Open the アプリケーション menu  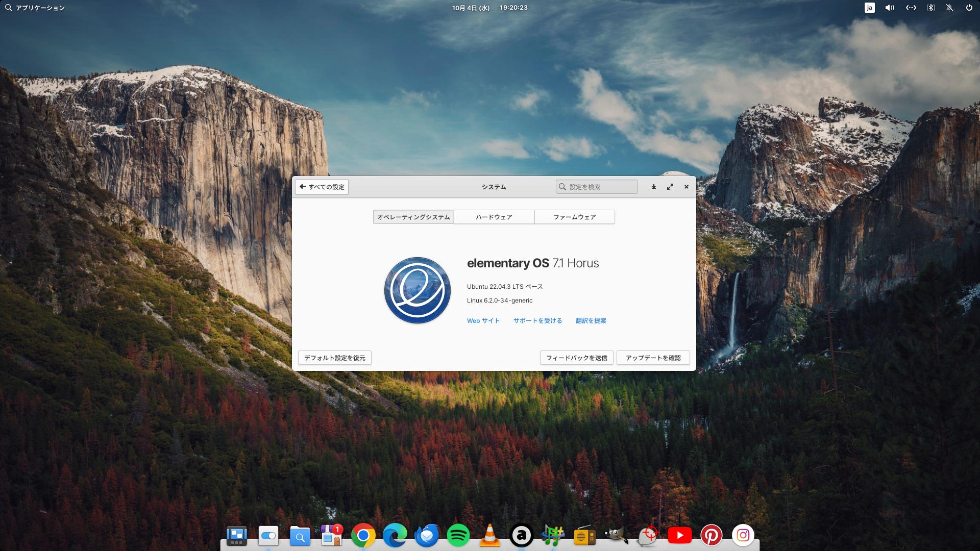coord(35,8)
